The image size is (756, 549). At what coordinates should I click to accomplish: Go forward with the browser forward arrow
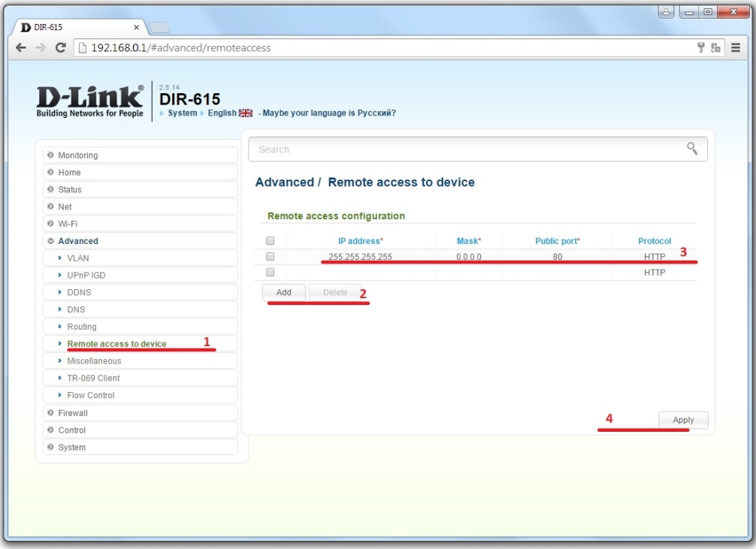(x=41, y=48)
